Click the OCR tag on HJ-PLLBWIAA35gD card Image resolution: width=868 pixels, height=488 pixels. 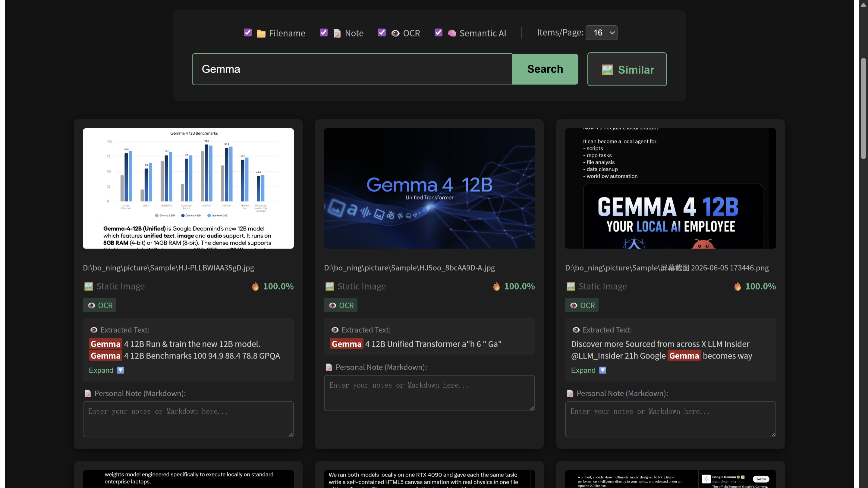click(100, 305)
